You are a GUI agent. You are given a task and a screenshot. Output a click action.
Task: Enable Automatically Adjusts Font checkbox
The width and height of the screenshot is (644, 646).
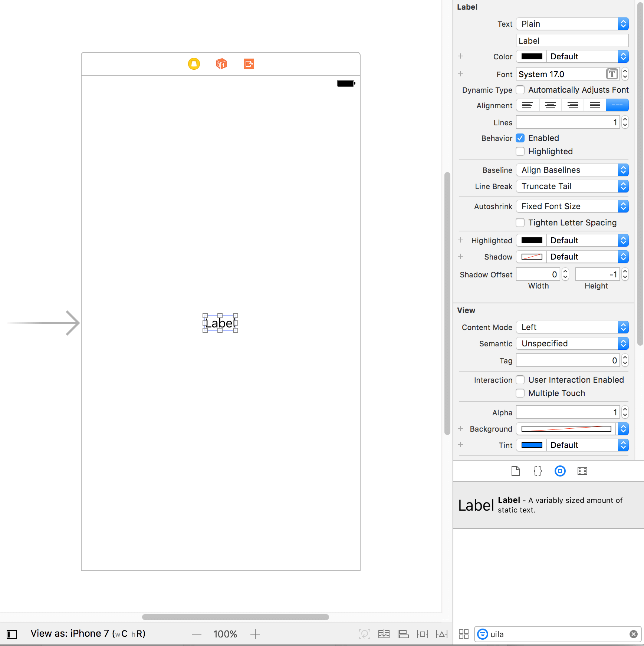pos(520,90)
